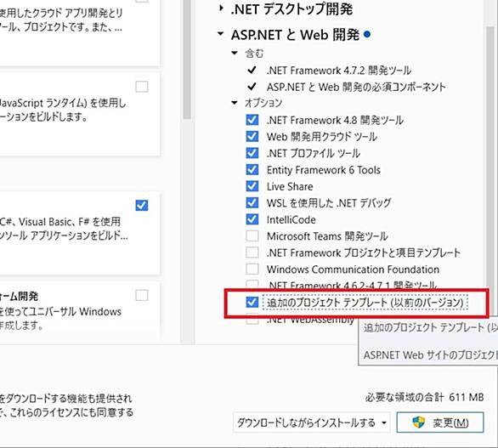Collapse ASP.NET と Web 開発 section
Screen dimensions: 498x448
[x=221, y=34]
